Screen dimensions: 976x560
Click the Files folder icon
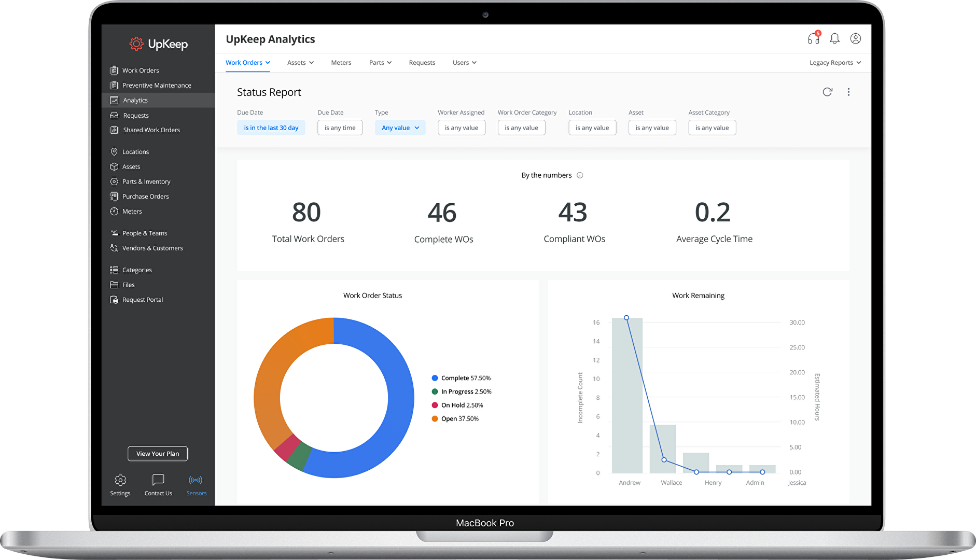tap(114, 285)
